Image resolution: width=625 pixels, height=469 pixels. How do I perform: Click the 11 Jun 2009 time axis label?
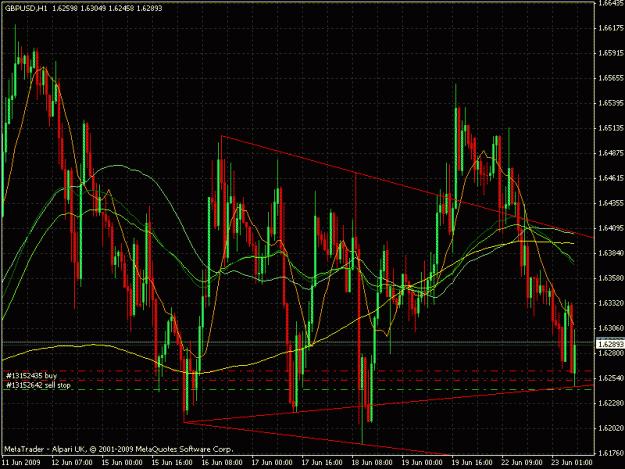click(x=21, y=463)
